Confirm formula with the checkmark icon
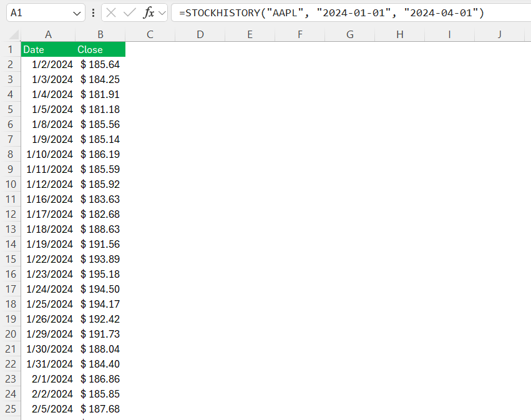531x420 pixels. pos(129,13)
